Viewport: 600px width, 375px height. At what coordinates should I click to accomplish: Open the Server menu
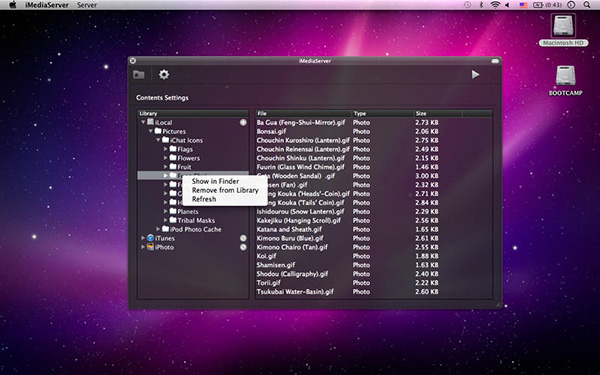tap(87, 5)
